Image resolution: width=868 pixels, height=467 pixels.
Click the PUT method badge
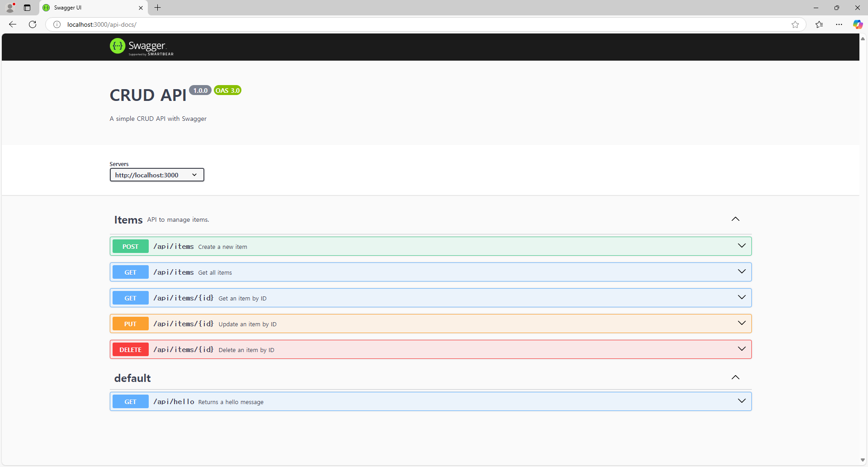click(130, 324)
